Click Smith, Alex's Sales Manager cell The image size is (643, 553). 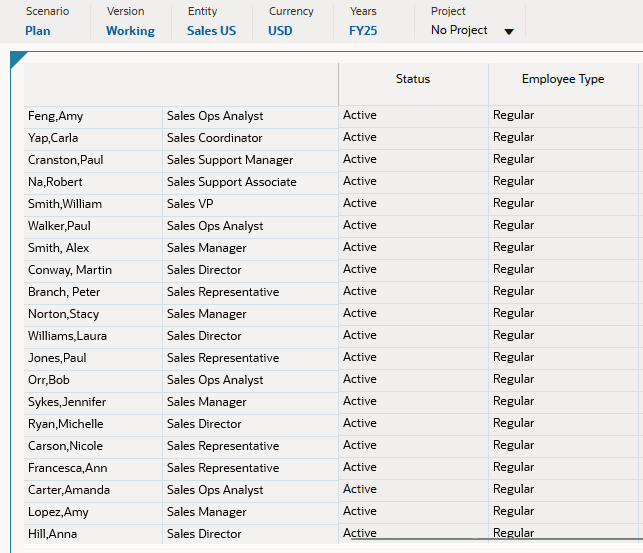click(251, 248)
